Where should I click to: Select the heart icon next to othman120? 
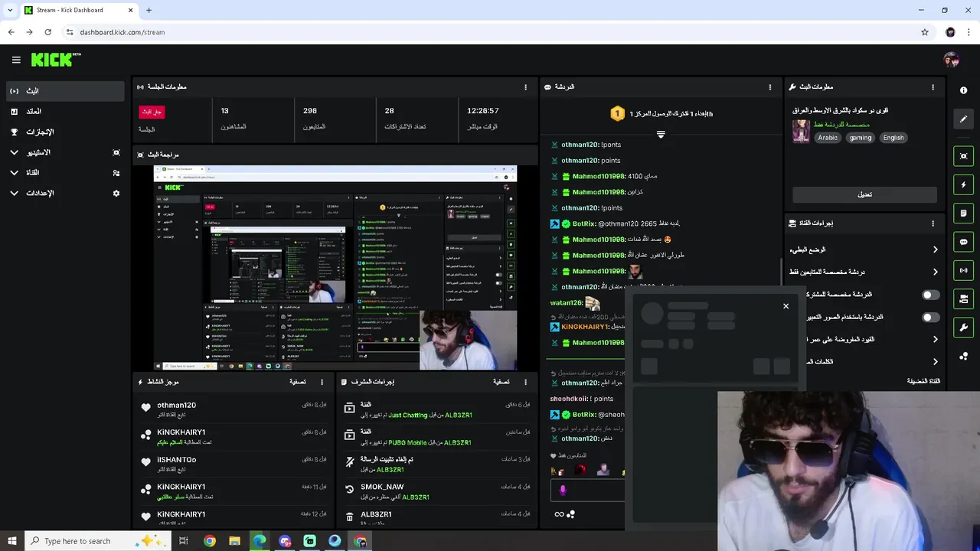146,407
